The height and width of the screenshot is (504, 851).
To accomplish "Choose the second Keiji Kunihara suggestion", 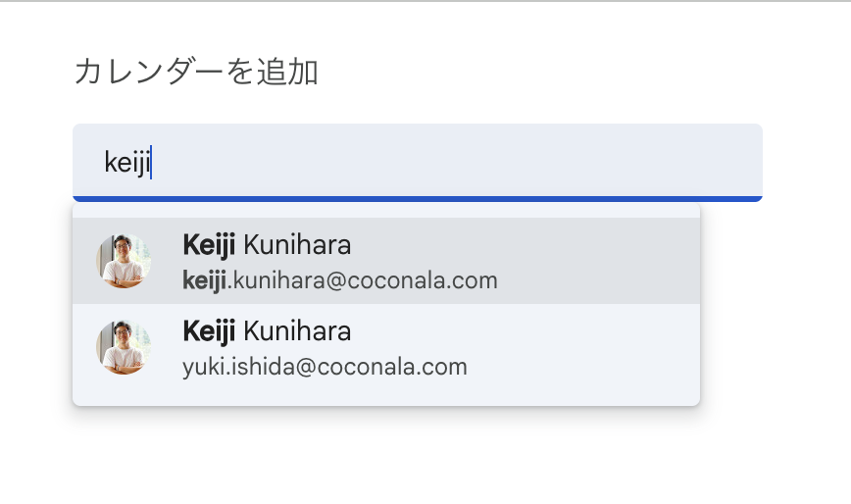I will coord(386,347).
